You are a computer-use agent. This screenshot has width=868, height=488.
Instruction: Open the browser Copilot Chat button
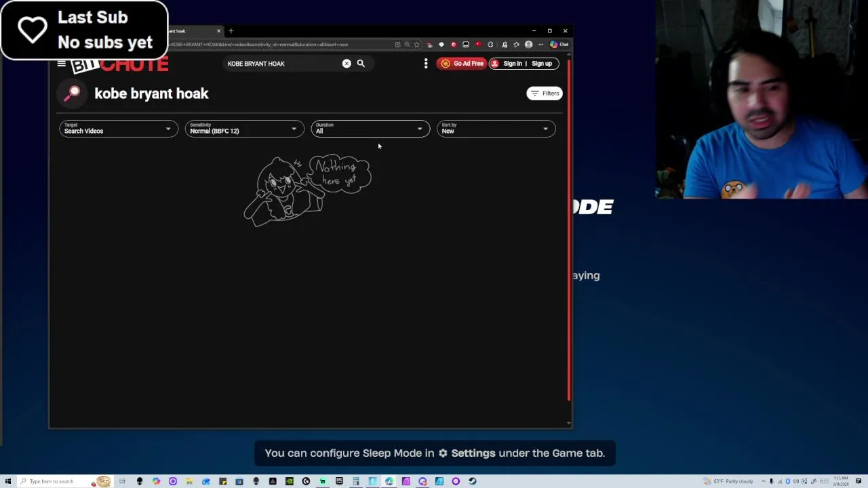559,45
